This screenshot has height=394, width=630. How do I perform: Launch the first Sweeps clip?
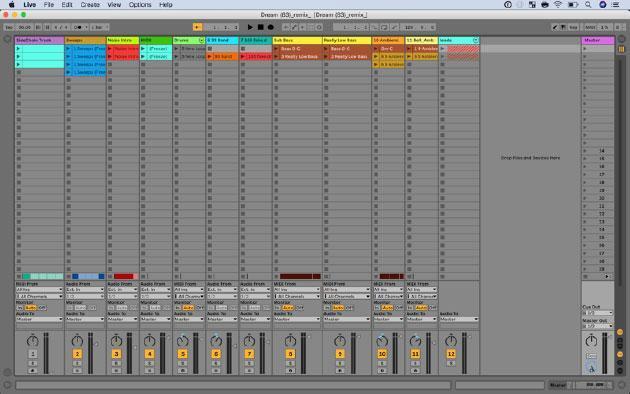68,49
